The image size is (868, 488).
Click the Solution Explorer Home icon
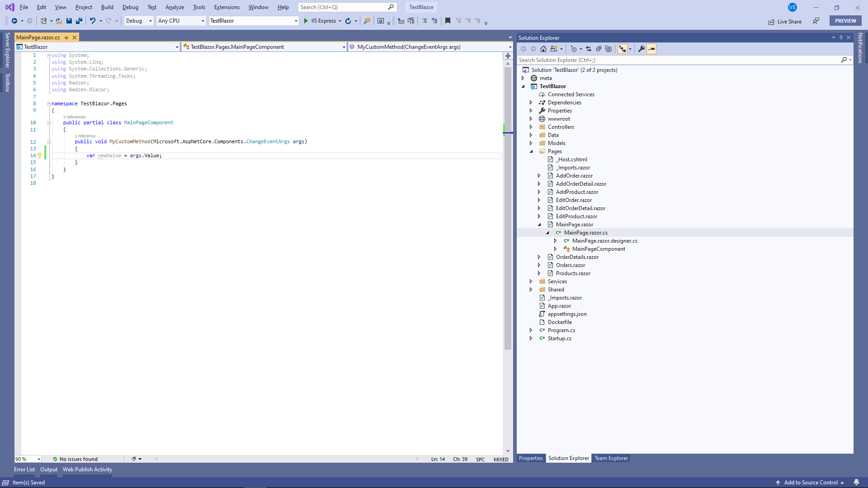tap(543, 49)
